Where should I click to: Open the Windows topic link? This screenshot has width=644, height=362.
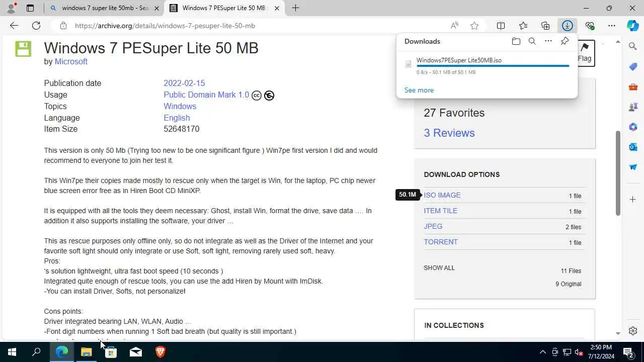pyautogui.click(x=180, y=106)
